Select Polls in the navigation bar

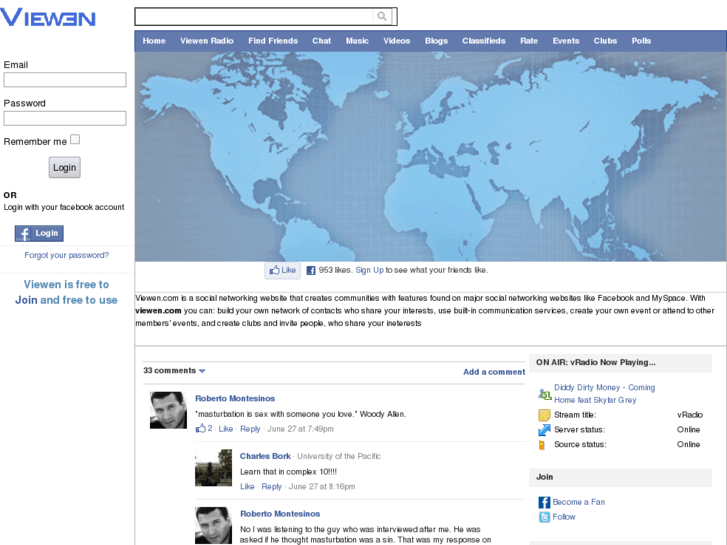coord(641,41)
